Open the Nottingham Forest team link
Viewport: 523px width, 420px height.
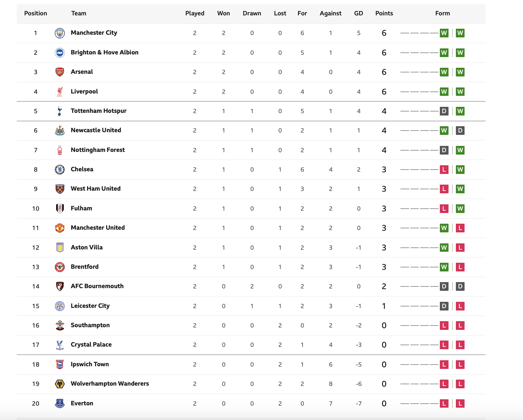98,150
